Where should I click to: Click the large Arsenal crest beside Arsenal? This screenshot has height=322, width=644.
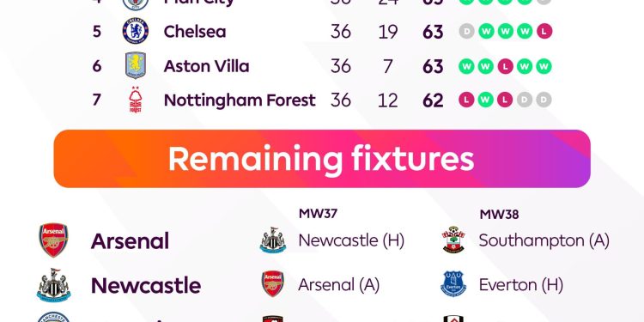click(x=53, y=240)
